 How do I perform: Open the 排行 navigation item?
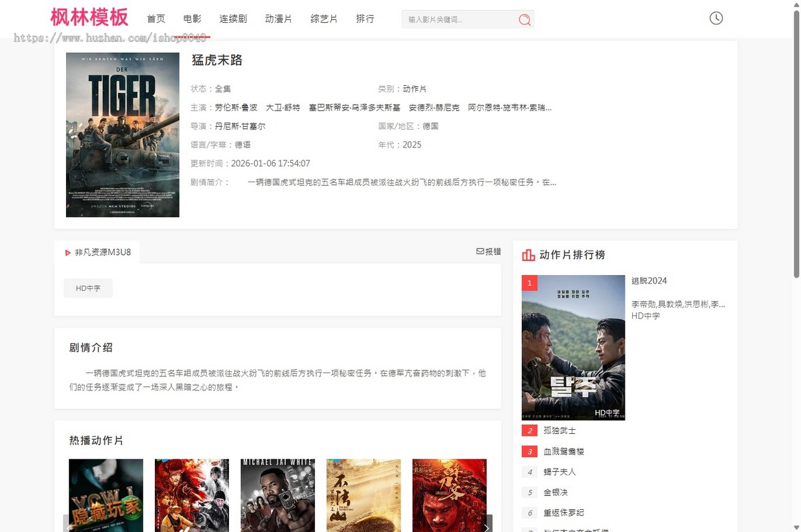(x=365, y=19)
